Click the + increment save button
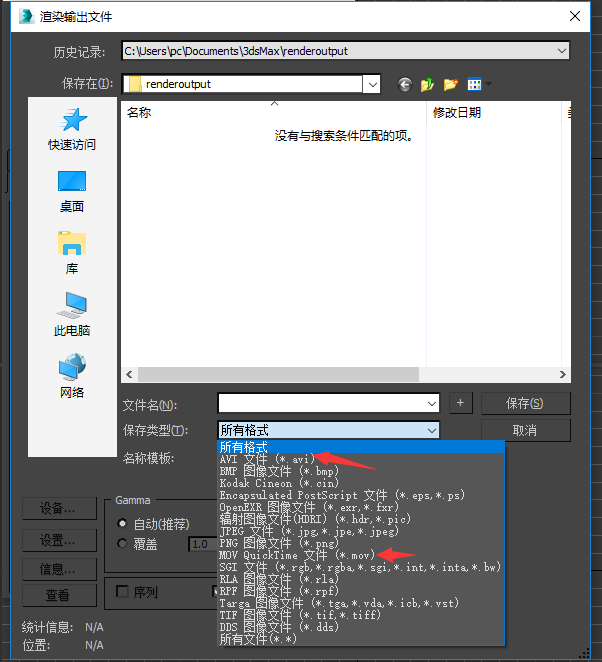Viewport: 602px width, 662px height. [460, 403]
